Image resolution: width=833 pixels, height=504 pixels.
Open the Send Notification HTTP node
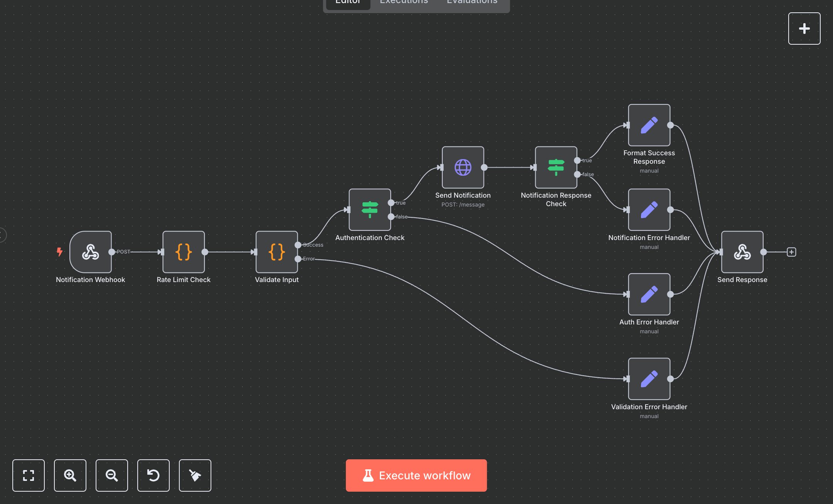(x=462, y=167)
